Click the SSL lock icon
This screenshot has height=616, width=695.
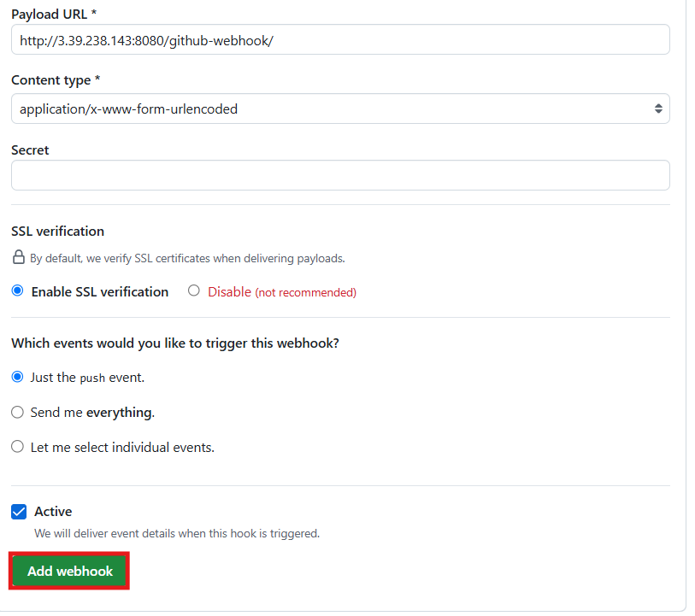coord(19,257)
